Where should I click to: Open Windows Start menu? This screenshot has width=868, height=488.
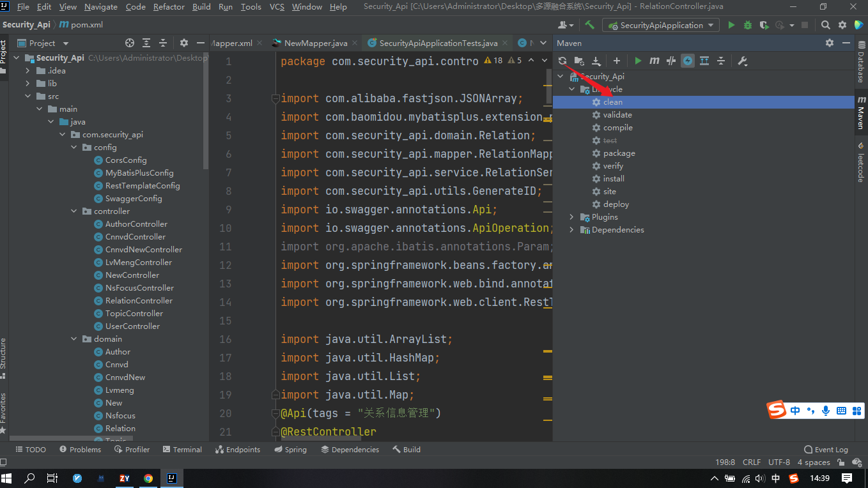point(8,478)
